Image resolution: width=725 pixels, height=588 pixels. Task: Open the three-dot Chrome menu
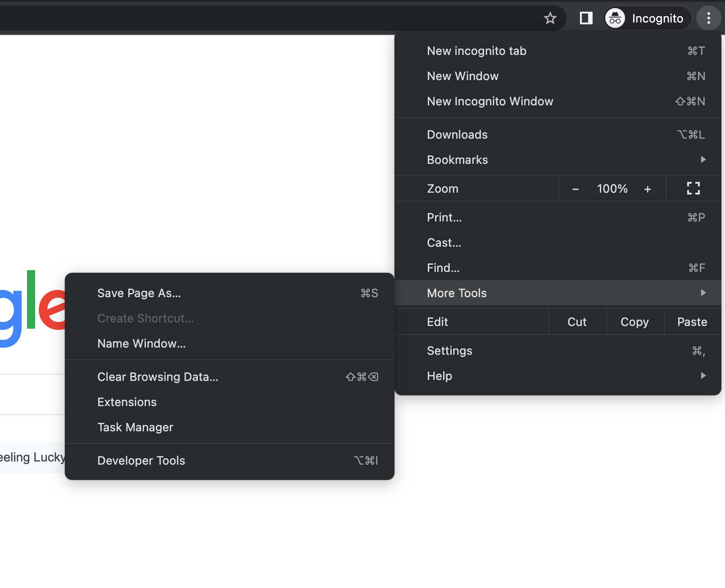(x=708, y=18)
